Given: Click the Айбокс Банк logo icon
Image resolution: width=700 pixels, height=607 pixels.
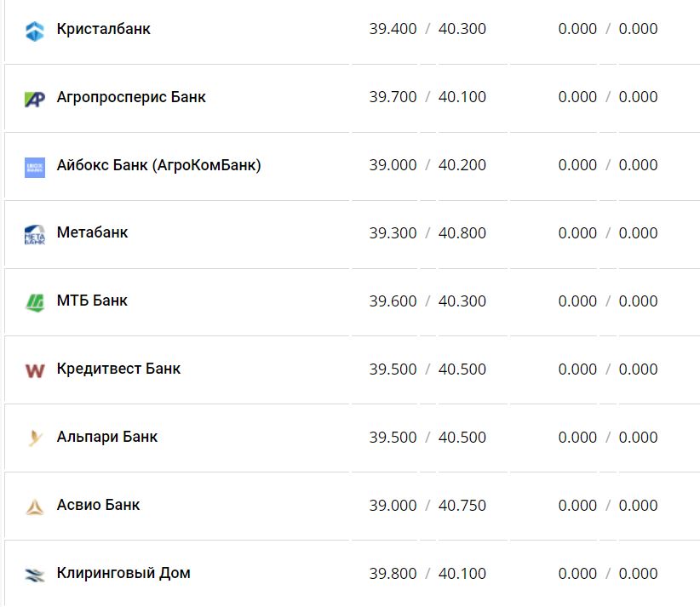Looking at the screenshot, I should click(34, 165).
